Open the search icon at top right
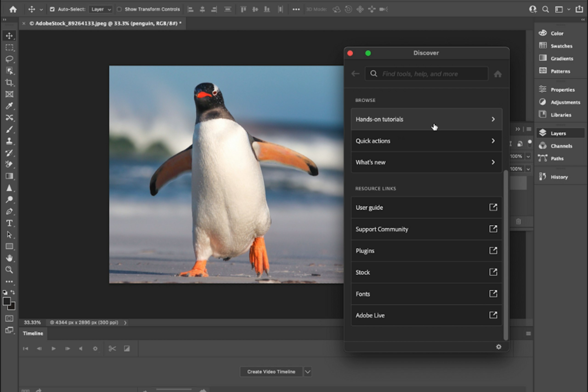The image size is (588, 392). 546,9
